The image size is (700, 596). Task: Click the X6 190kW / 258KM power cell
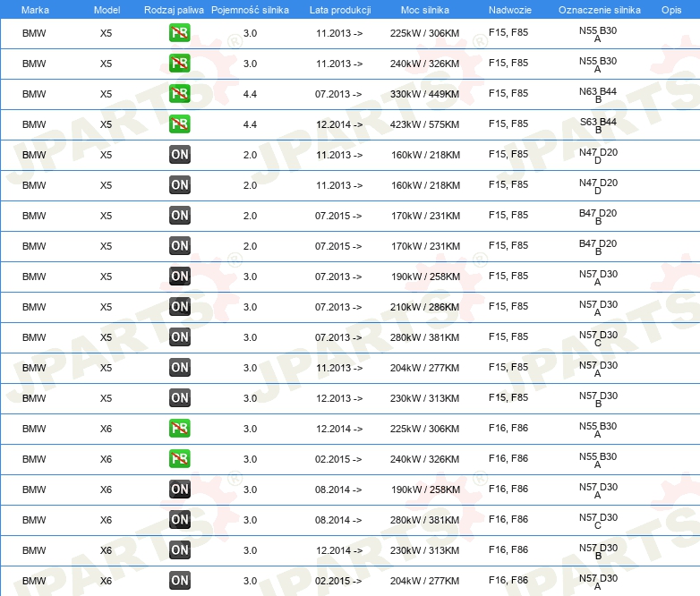[x=425, y=490]
